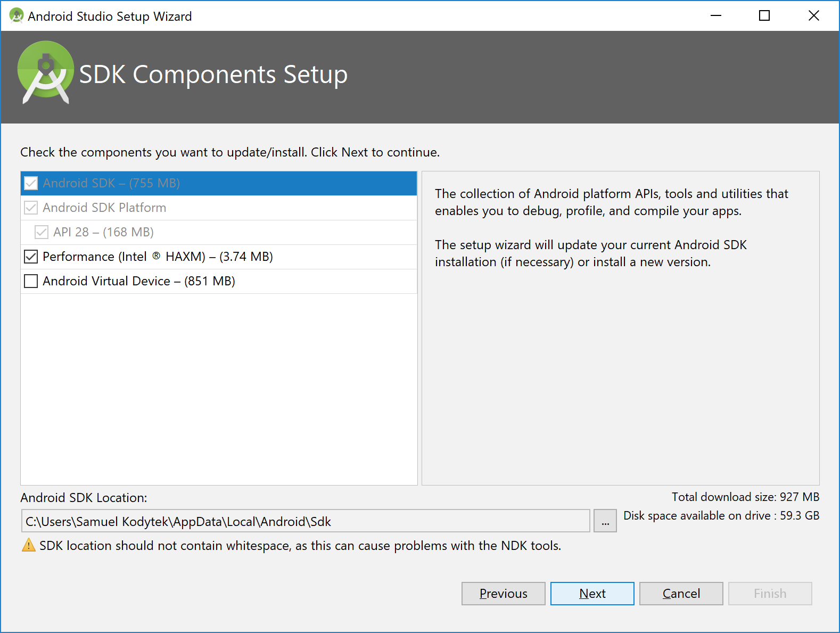This screenshot has height=633, width=840.
Task: Browse for SDK location with ellipsis button
Action: (605, 521)
